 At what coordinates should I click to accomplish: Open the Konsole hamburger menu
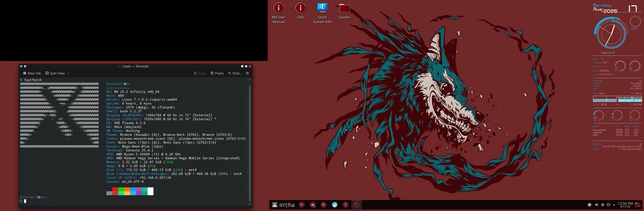(x=247, y=73)
